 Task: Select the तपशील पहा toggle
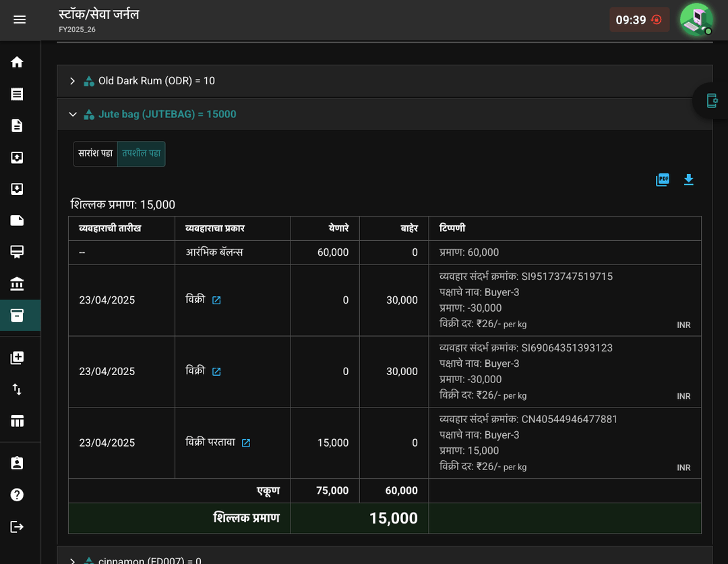[141, 154]
